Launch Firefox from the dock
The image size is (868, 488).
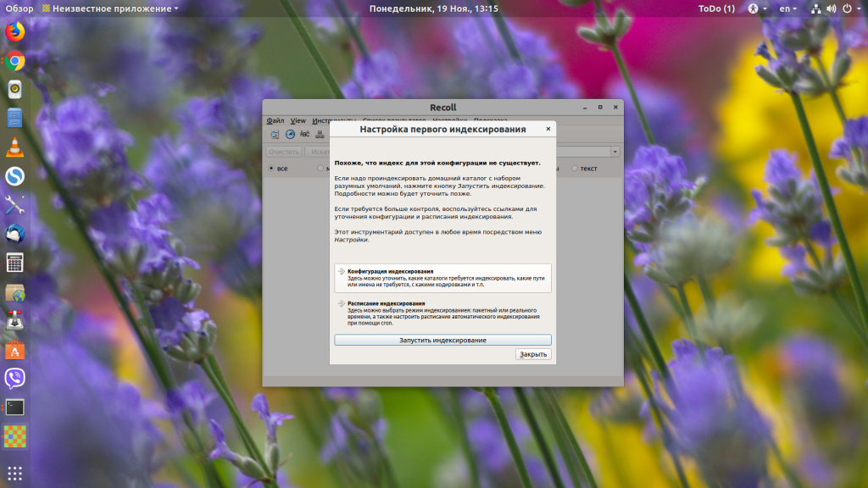point(14,32)
